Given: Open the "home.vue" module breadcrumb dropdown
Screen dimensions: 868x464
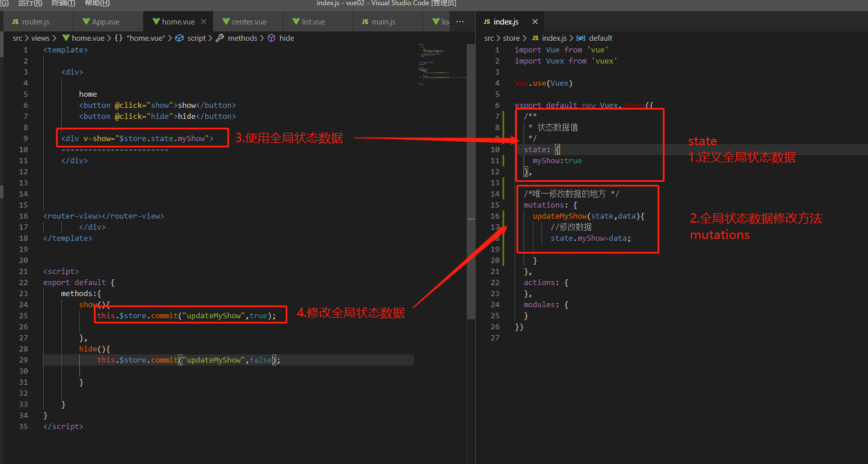Looking at the screenshot, I should click(x=146, y=38).
